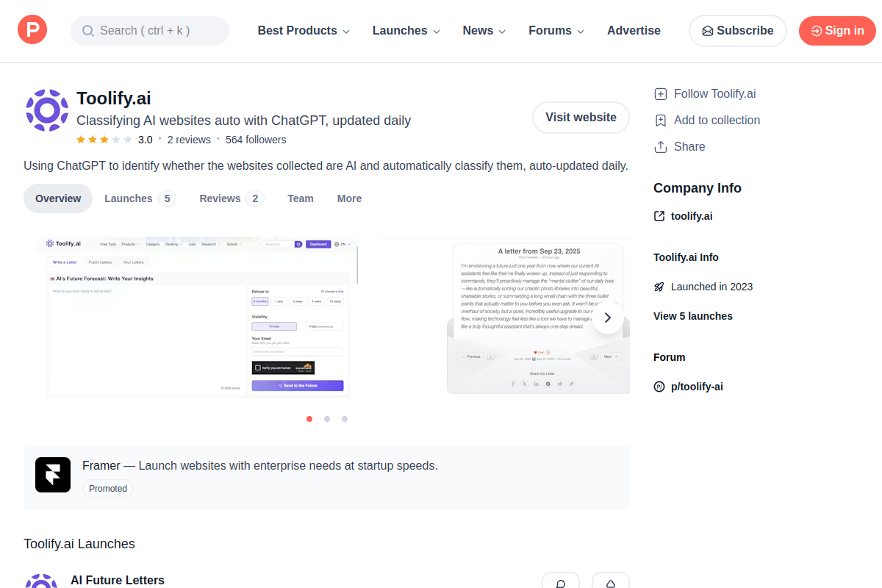The width and height of the screenshot is (882, 588).
Task: Click the Share icon
Action: pos(659,146)
